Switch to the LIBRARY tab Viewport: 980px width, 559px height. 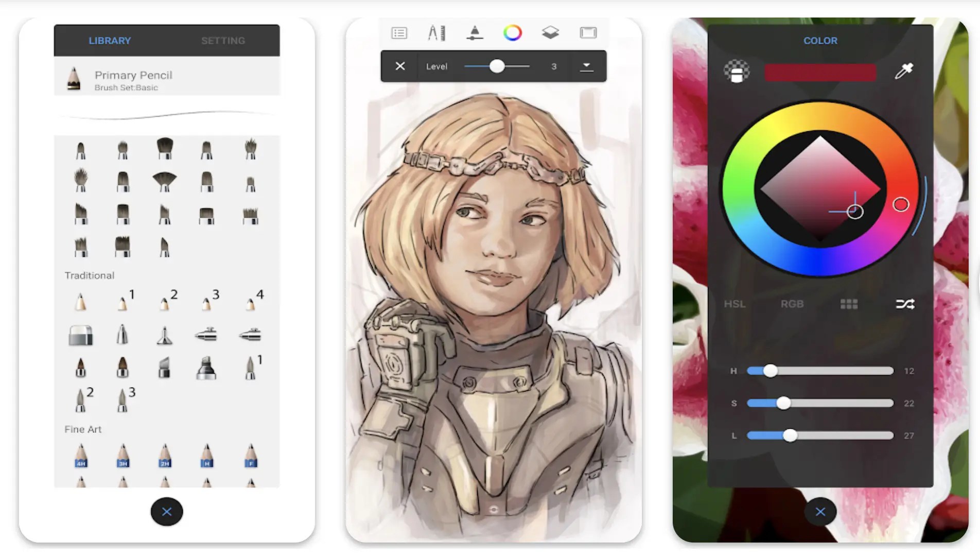coord(110,40)
